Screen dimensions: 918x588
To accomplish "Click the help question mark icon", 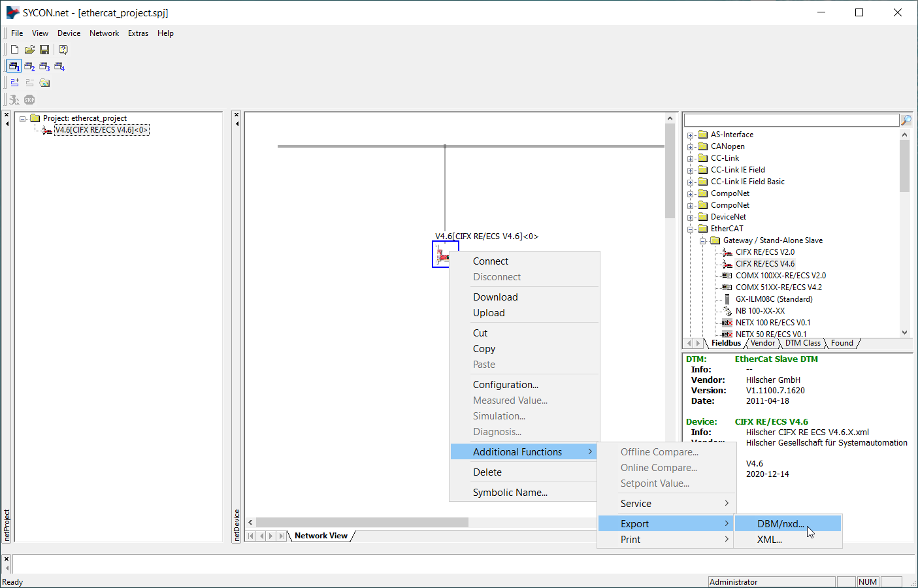I will (63, 50).
